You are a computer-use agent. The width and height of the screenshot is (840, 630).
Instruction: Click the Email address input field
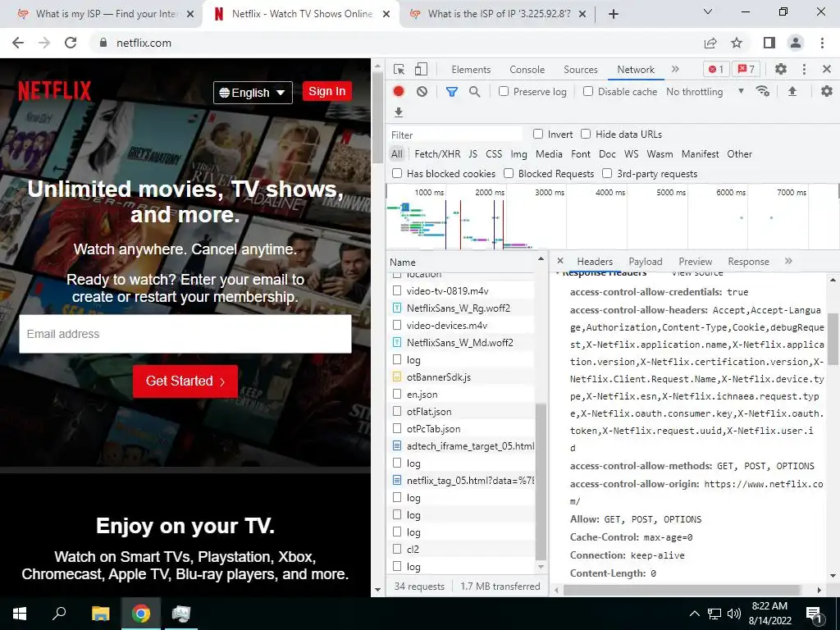click(x=185, y=334)
